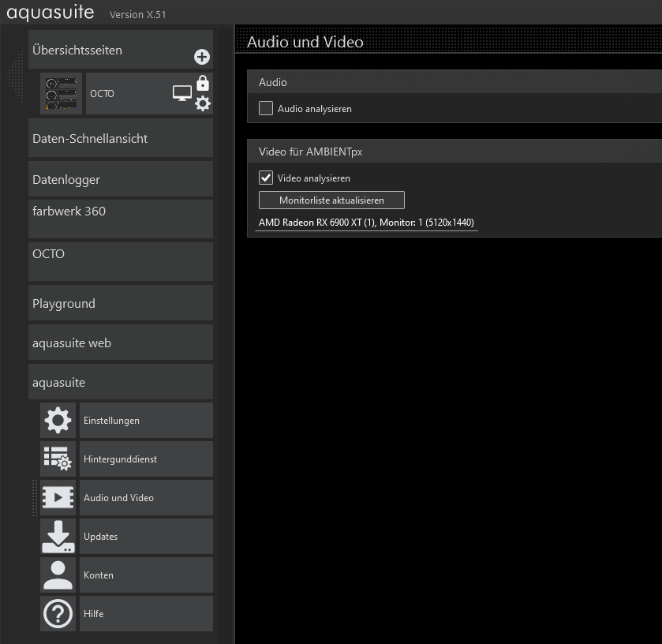Open the Playground section
This screenshot has width=662, height=644.
point(120,303)
